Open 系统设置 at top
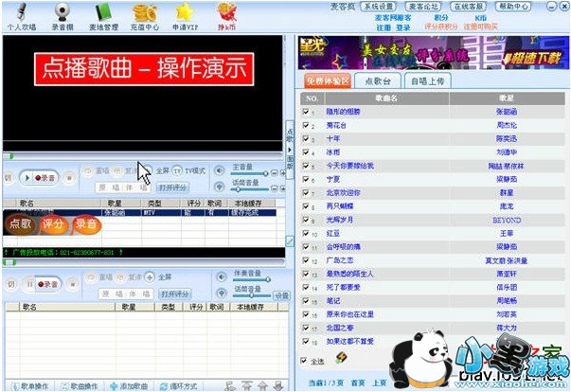Viewport: 571px width, 392px height. pos(379,7)
